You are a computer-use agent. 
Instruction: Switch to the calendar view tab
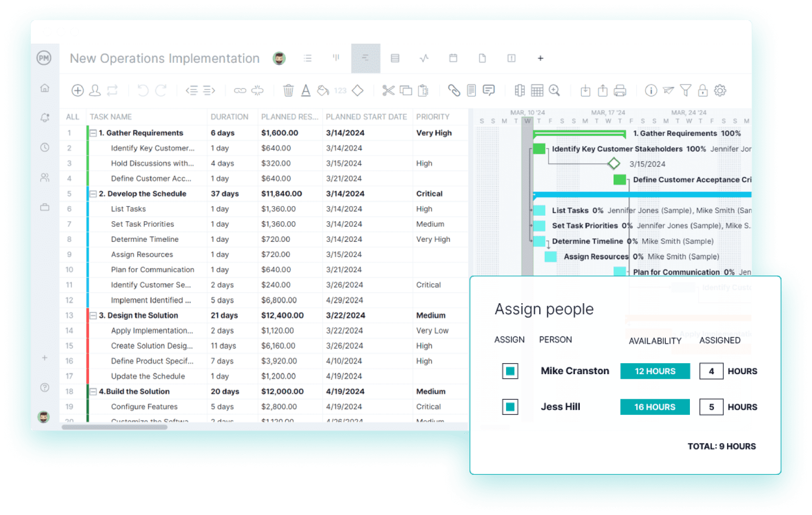click(453, 58)
